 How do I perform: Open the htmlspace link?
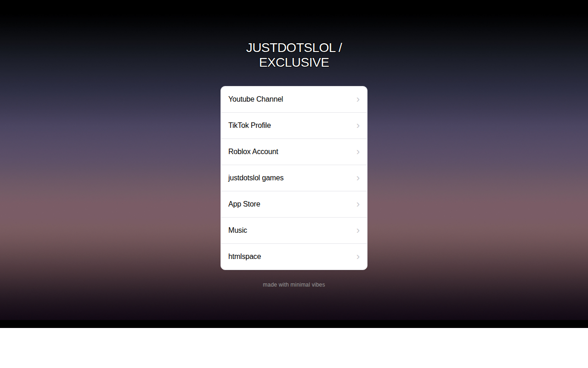[294, 257]
